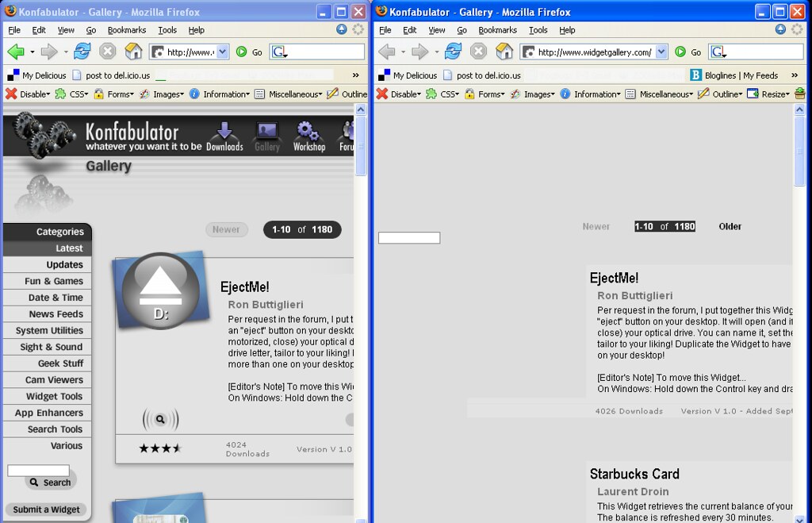812x523 pixels.
Task: Open the Bookmarks menu in left Firefox window
Action: [x=127, y=30]
